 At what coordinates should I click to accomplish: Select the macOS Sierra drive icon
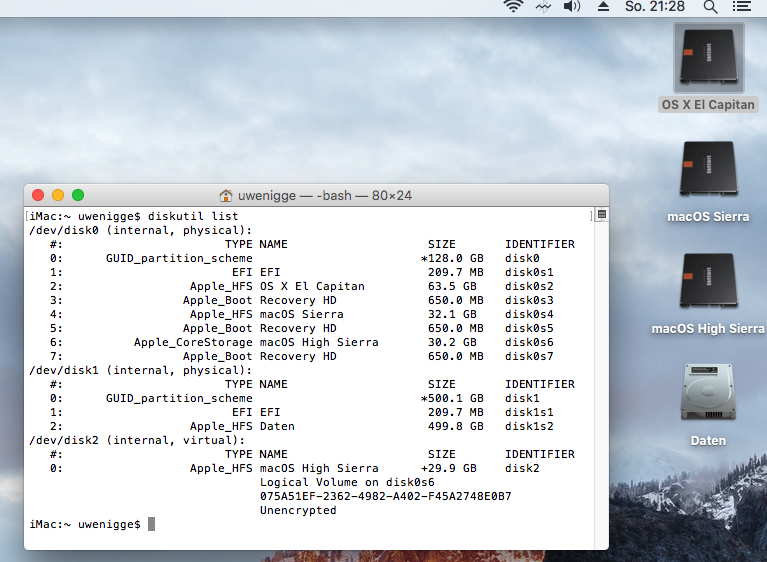[x=708, y=168]
